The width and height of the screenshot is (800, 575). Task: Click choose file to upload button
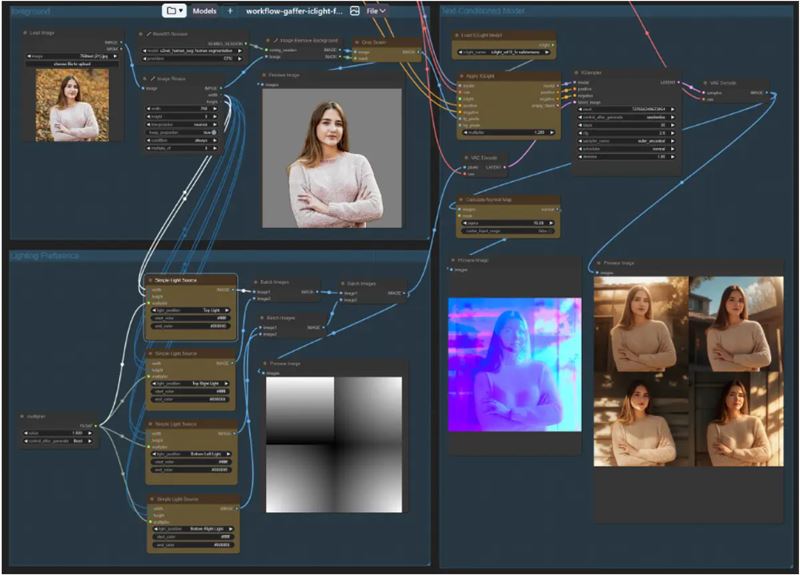[x=72, y=64]
